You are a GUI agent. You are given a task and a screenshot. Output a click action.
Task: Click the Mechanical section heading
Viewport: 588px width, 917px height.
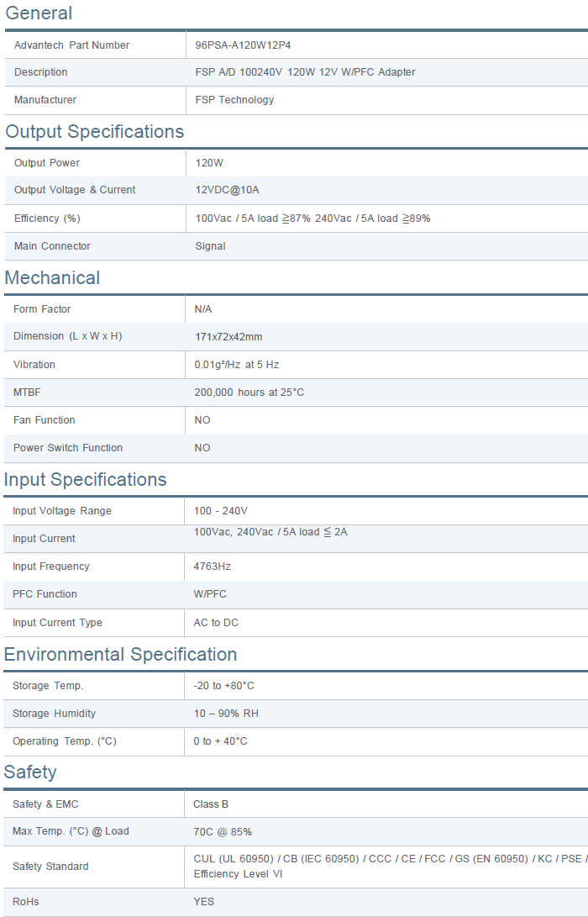tap(52, 278)
